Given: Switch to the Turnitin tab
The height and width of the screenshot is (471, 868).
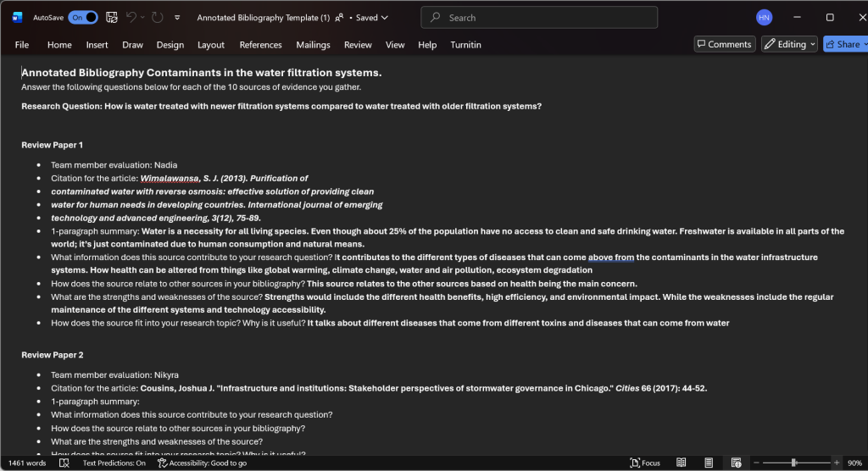Looking at the screenshot, I should coord(465,45).
